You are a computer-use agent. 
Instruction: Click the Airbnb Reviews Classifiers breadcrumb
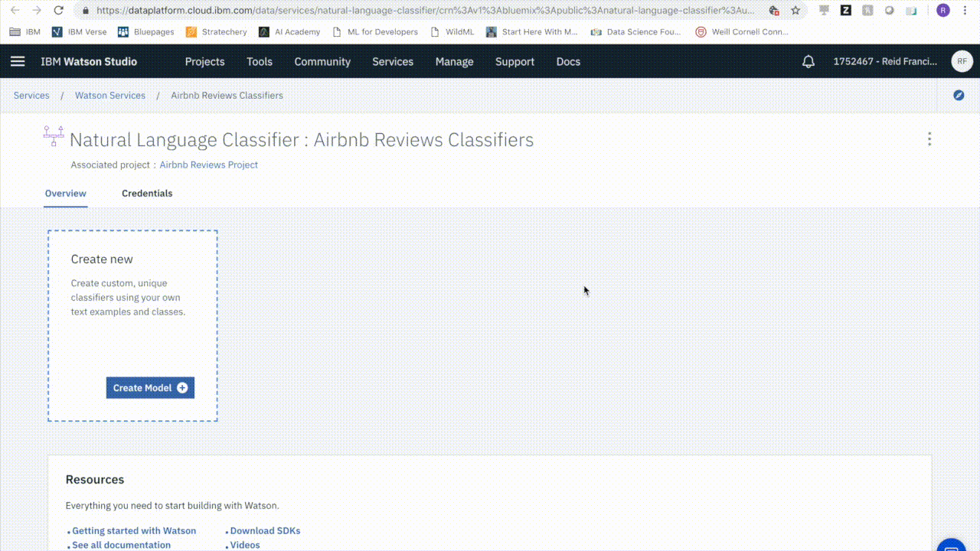tap(227, 96)
